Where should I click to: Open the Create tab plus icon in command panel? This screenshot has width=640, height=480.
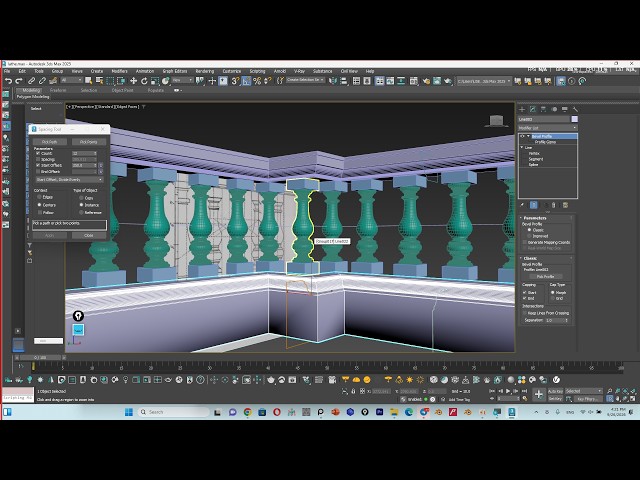[x=522, y=109]
